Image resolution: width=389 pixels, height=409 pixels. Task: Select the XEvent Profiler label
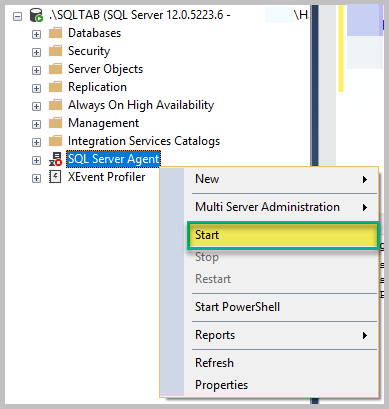coord(107,177)
